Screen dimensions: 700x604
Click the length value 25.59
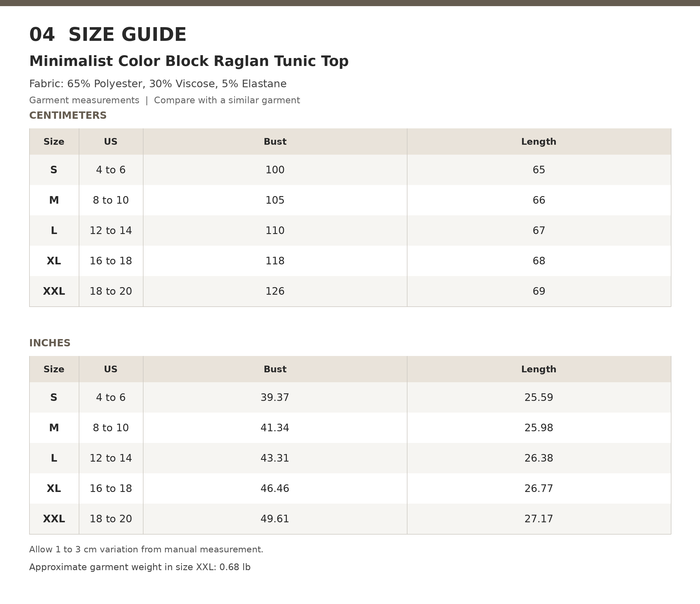539,397
